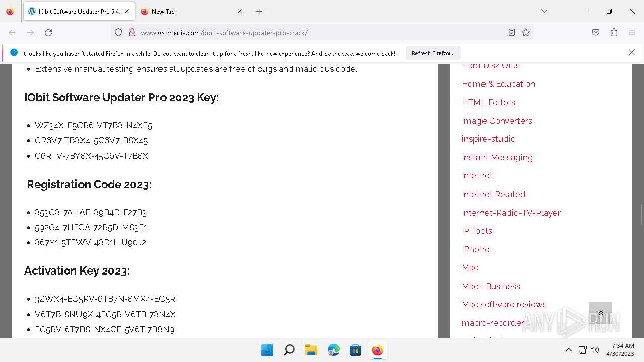This screenshot has width=644, height=362.
Task: Click the Activation Key 2023 heading
Action: [x=76, y=271]
